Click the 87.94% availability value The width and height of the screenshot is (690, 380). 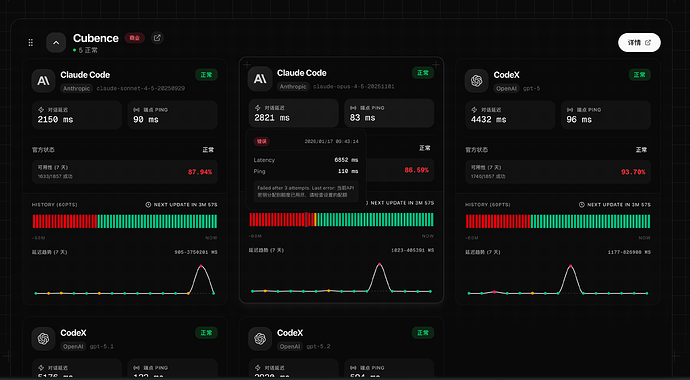click(200, 172)
